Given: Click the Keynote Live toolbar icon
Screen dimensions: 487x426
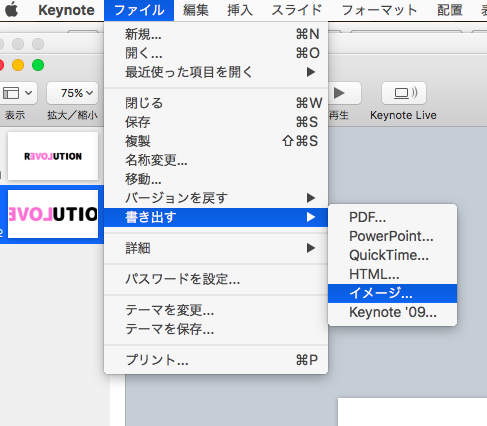Looking at the screenshot, I should (404, 93).
